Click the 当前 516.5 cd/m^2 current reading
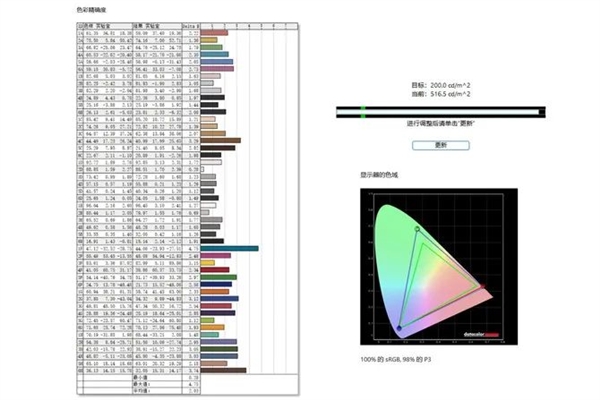This screenshot has height=400, width=600. point(439,94)
